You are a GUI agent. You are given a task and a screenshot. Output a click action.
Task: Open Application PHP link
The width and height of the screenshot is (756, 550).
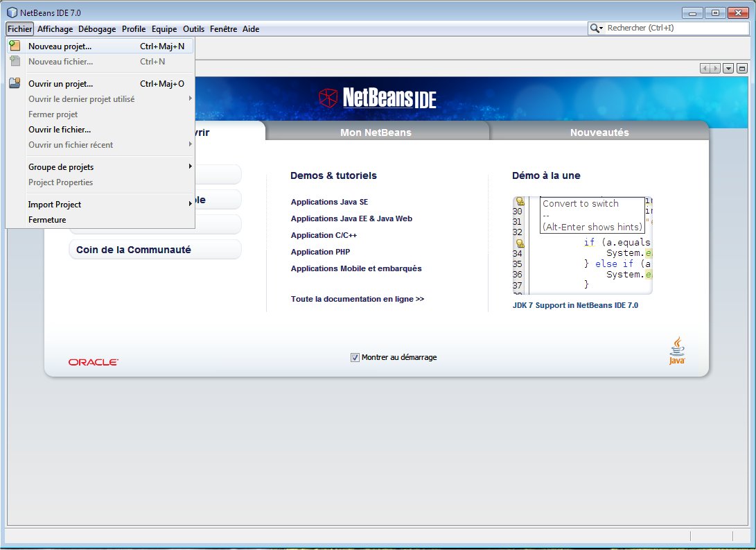(x=320, y=252)
